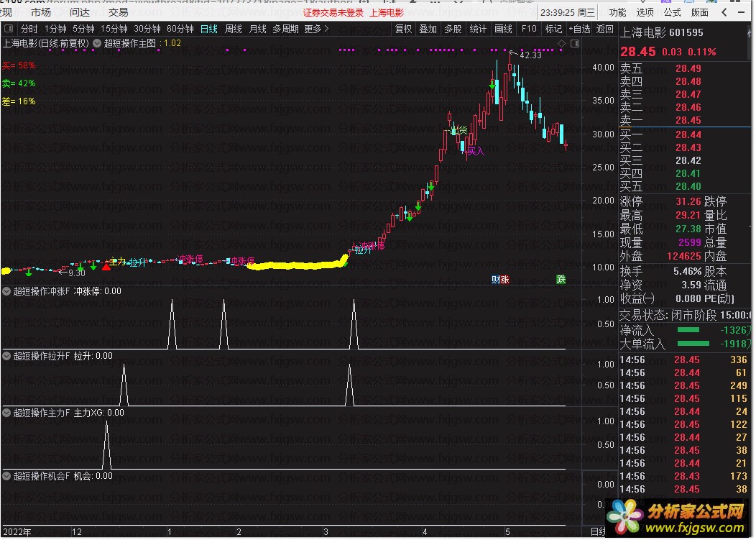Click the 9.30 low price label

tap(77, 273)
